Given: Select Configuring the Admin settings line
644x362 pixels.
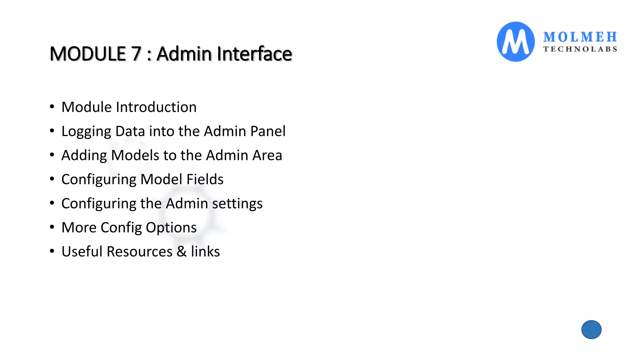Looking at the screenshot, I should point(162,204).
